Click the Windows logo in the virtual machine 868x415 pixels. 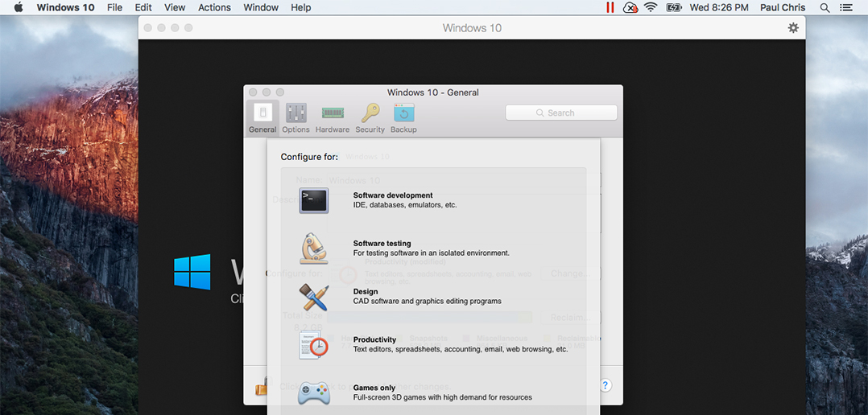point(192,272)
